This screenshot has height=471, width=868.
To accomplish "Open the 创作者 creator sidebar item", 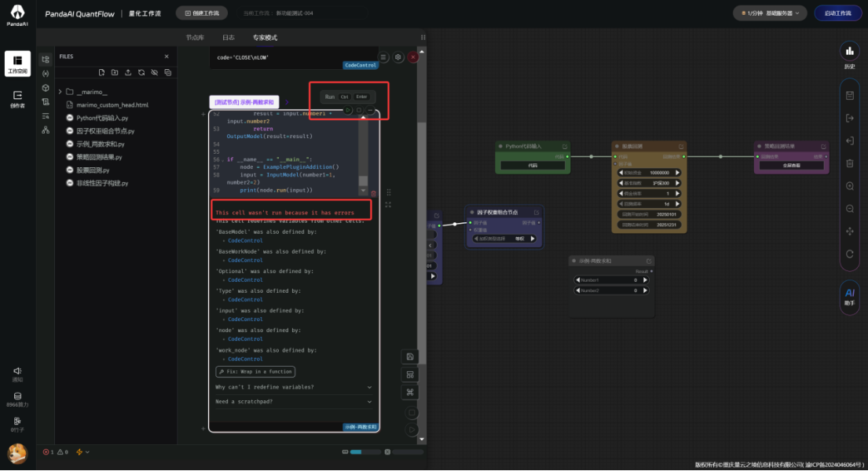I will pyautogui.click(x=18, y=100).
